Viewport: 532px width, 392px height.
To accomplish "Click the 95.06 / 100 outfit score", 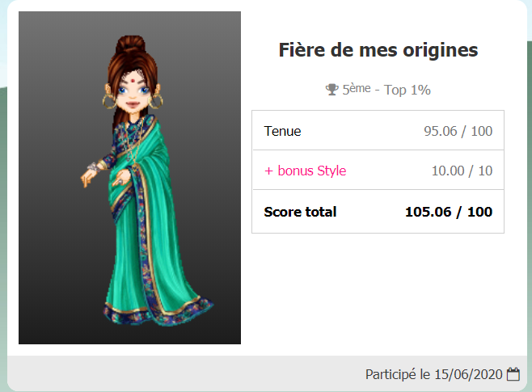I will pos(458,131).
